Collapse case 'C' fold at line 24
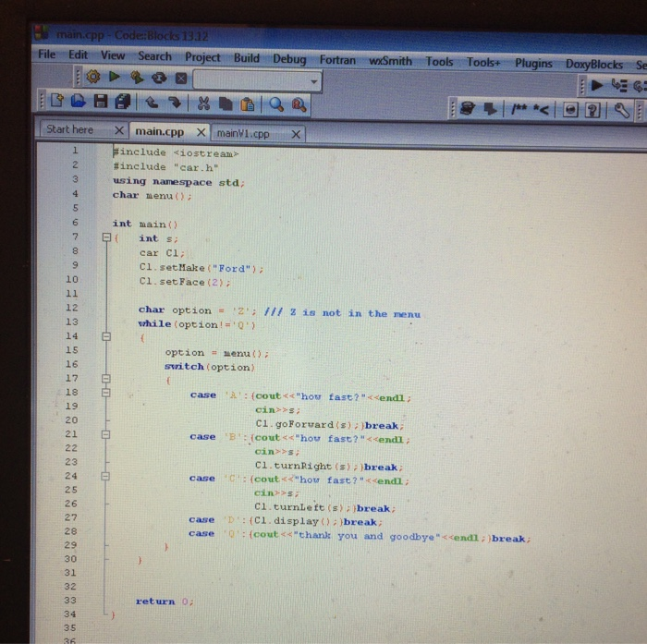This screenshot has width=647, height=644. pos(105,476)
